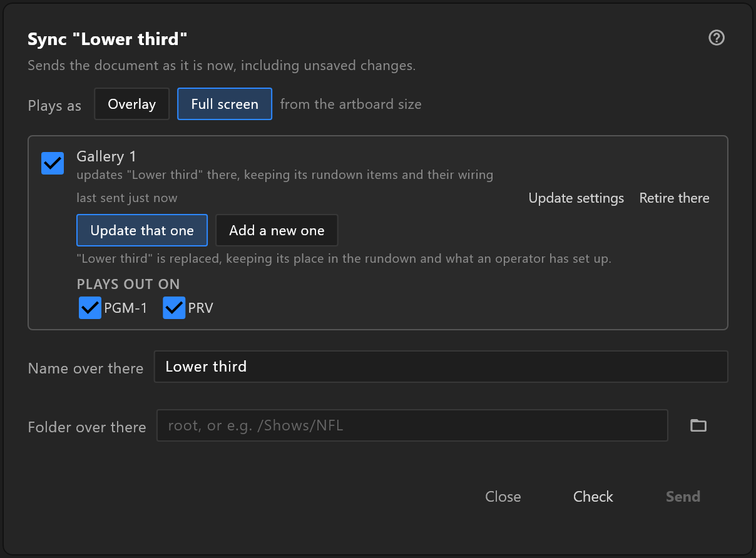Focus the Folder over there field
Viewport: 756px width, 558px height.
412,426
